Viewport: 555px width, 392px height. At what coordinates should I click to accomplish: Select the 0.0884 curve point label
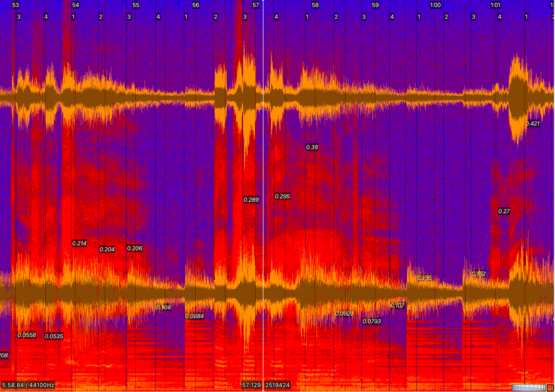pyautogui.click(x=194, y=316)
